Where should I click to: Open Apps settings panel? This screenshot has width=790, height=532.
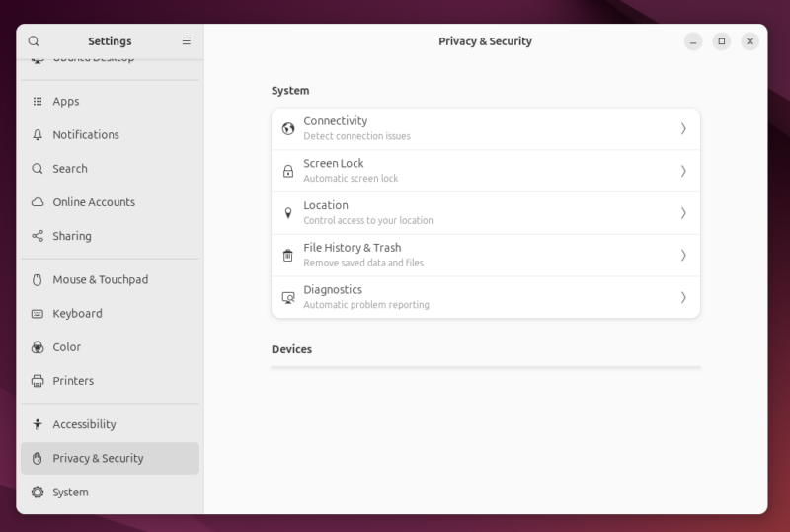pyautogui.click(x=110, y=102)
